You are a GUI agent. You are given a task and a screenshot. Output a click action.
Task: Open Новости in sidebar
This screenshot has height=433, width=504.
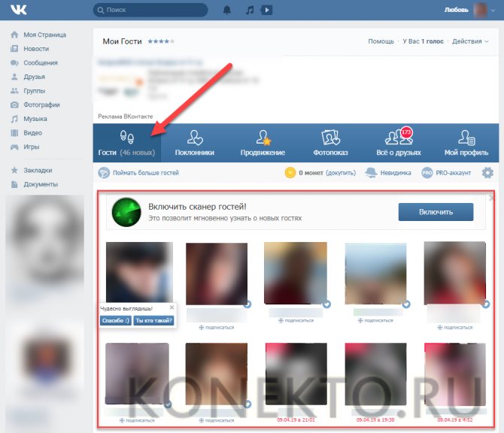point(36,49)
